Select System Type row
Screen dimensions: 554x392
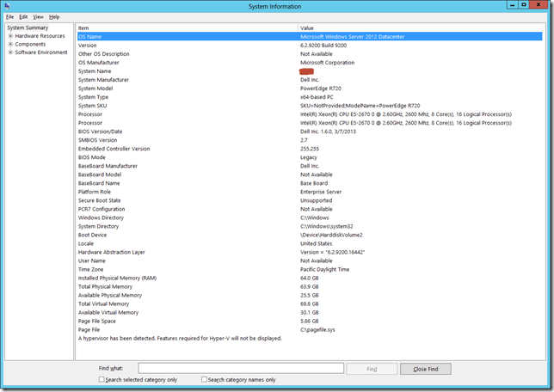(x=310, y=97)
